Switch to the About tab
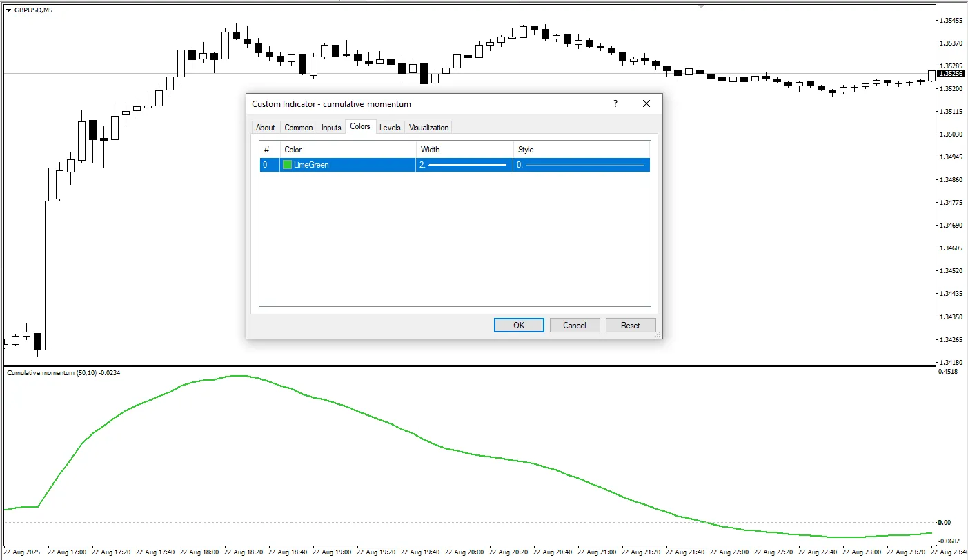Image resolution: width=968 pixels, height=560 pixels. point(266,127)
